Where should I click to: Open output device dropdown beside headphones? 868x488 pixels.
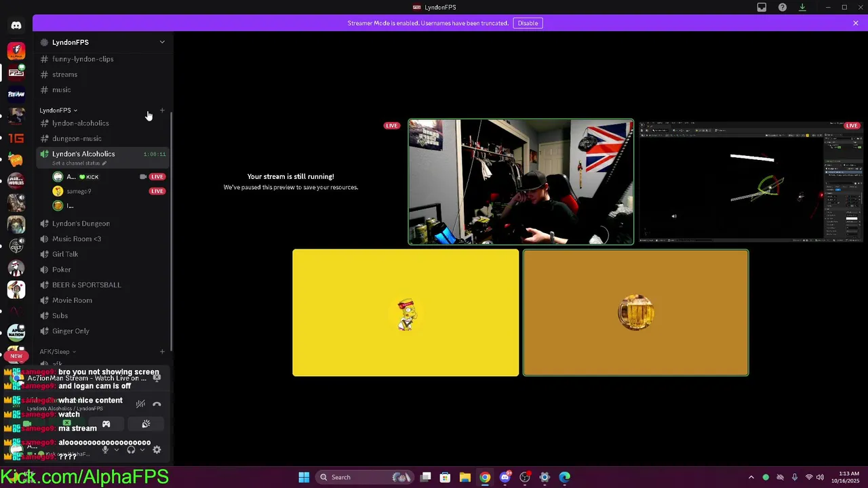click(142, 450)
